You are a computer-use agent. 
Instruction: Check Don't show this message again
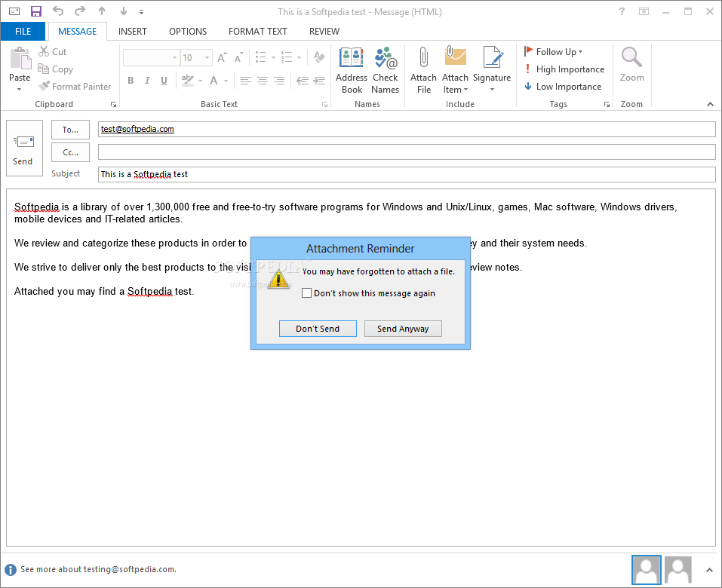click(x=306, y=293)
